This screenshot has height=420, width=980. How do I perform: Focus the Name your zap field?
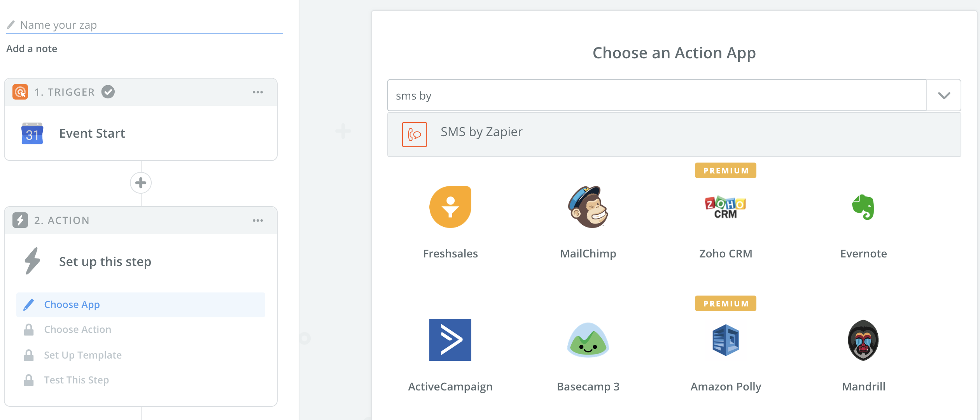tap(145, 25)
